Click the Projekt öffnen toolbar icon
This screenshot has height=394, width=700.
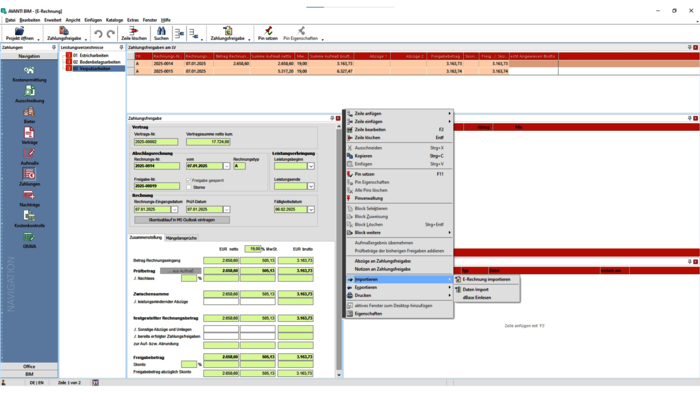[x=19, y=31]
